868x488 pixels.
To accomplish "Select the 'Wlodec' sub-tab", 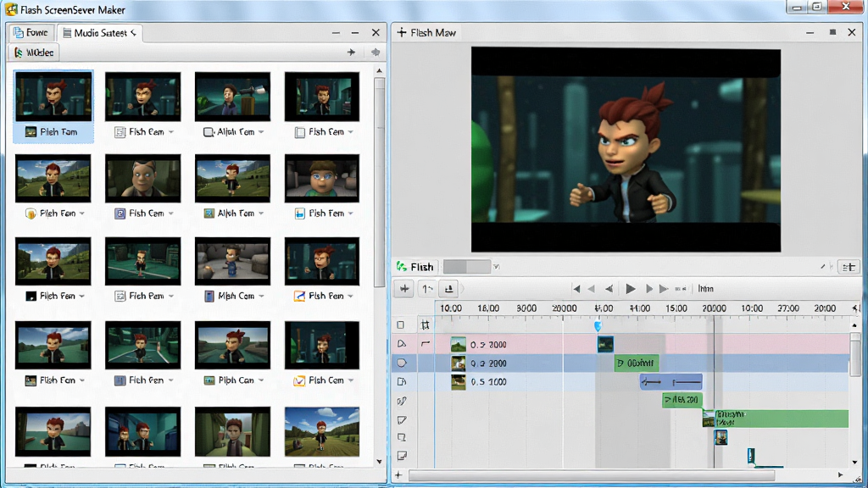I will point(34,53).
